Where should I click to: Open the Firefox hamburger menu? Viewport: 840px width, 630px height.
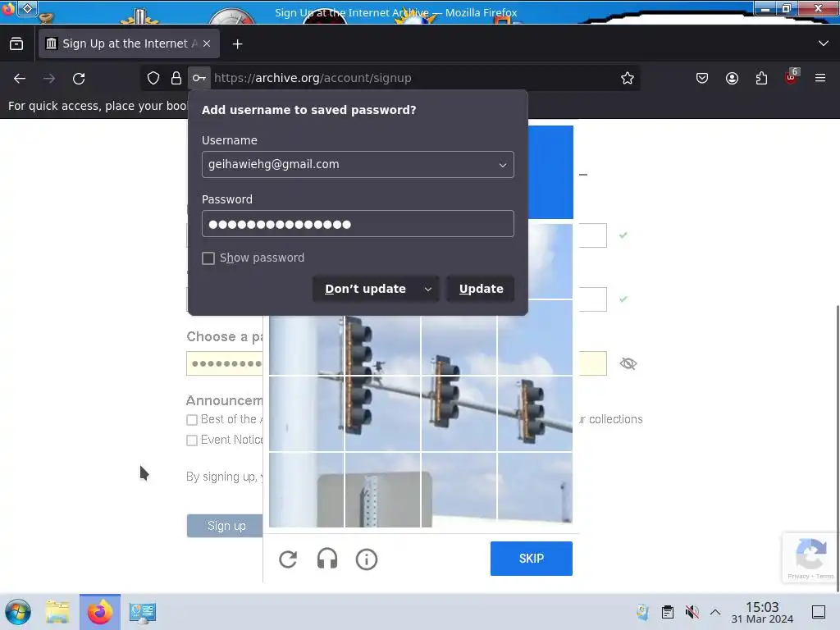(x=820, y=78)
